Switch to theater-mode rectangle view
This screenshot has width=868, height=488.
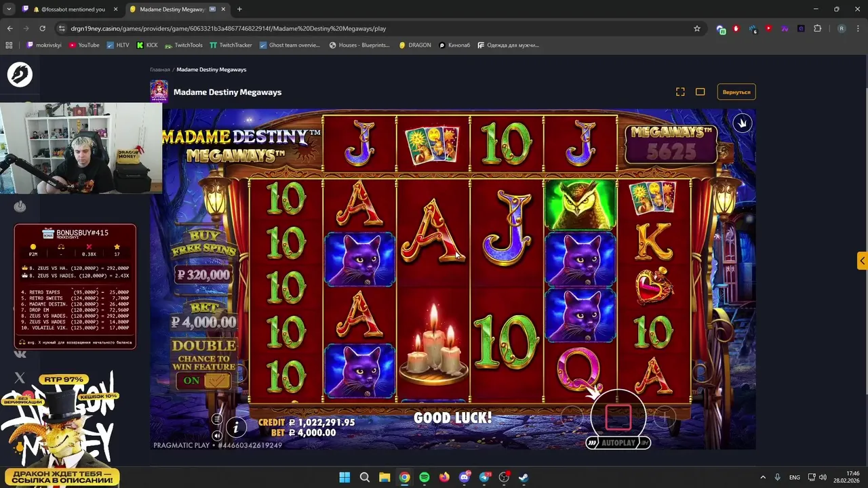701,91
